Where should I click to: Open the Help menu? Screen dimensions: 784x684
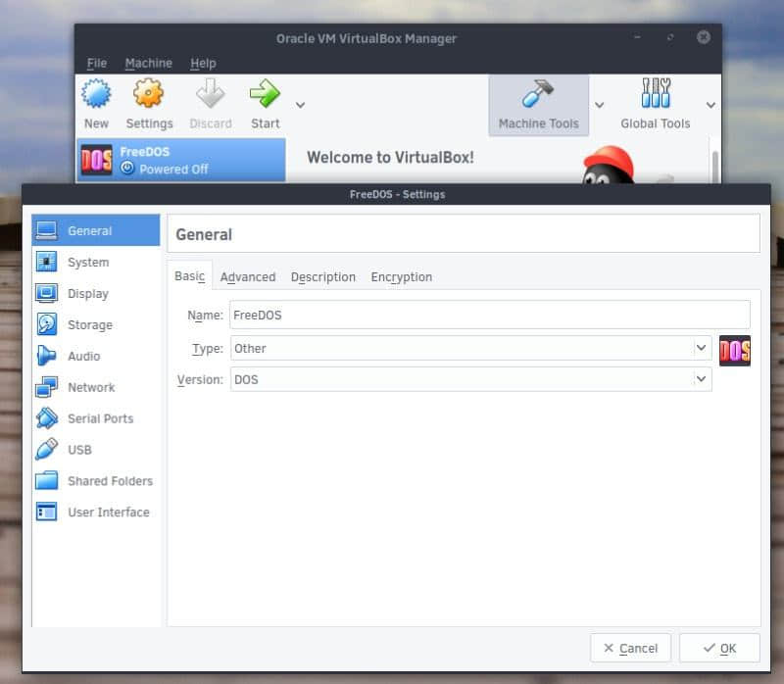click(203, 63)
